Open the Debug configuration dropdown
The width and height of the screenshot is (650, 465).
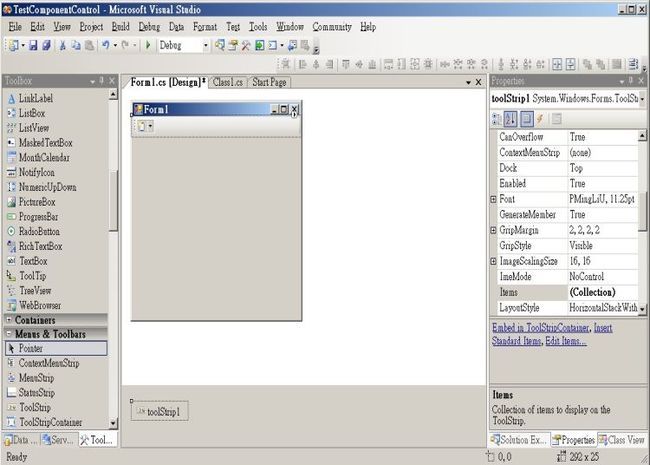point(206,45)
